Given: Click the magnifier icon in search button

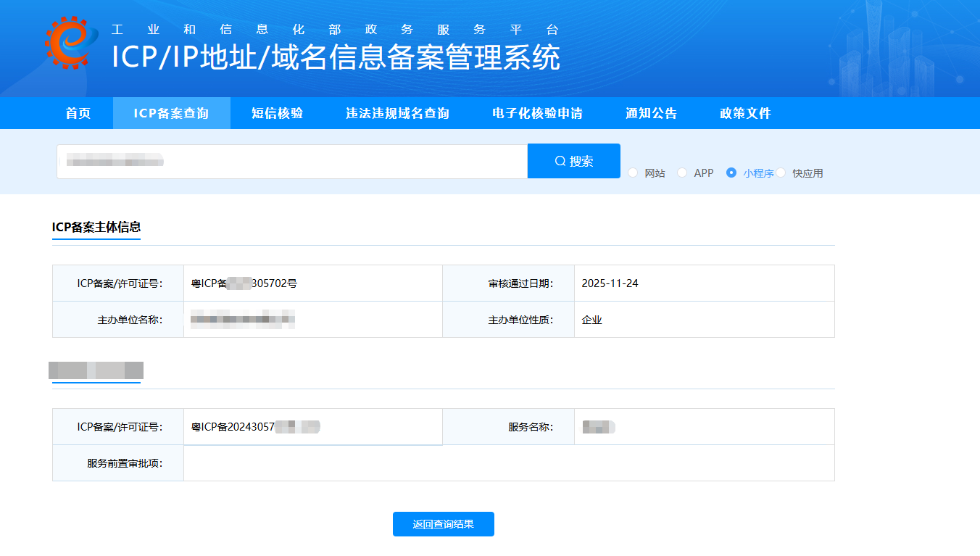Looking at the screenshot, I should [560, 161].
